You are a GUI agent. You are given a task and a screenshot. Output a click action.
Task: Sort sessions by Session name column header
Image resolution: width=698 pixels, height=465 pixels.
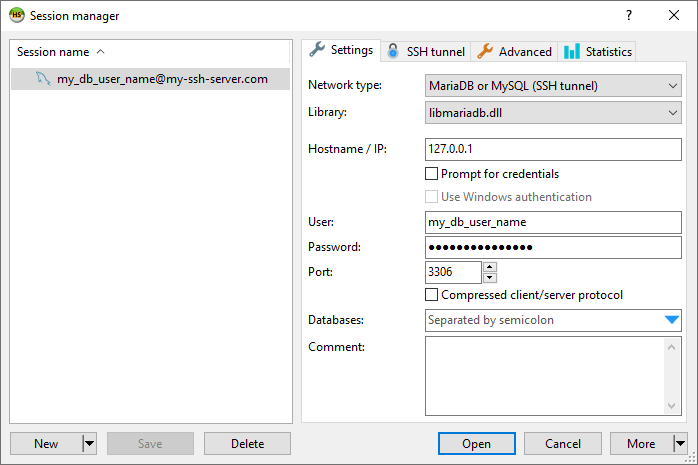click(150, 52)
